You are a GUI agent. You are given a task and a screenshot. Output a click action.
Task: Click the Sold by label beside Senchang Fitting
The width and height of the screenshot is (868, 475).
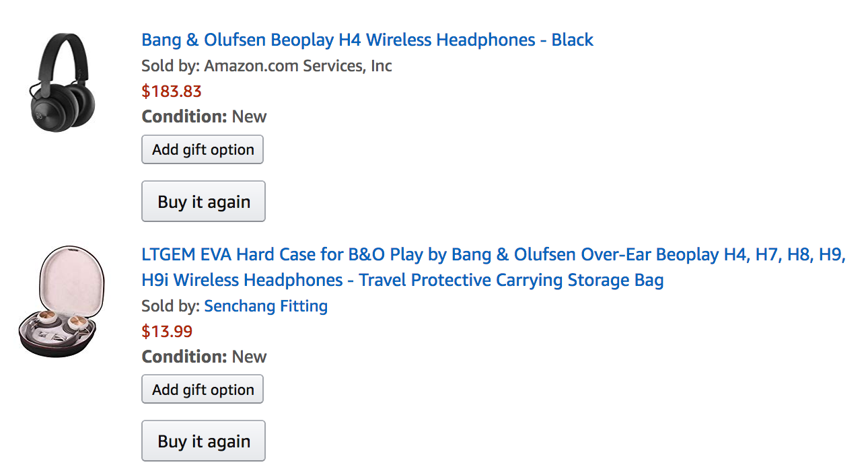click(x=170, y=306)
